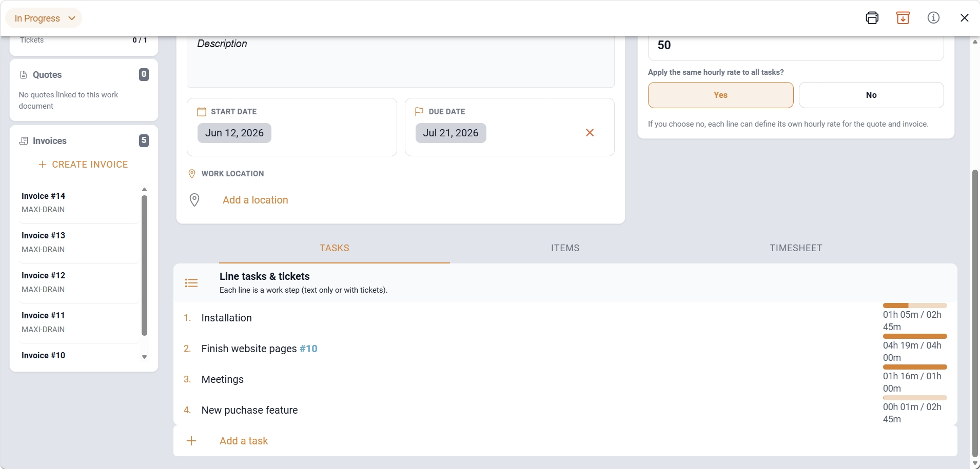This screenshot has height=469, width=980.
Task: Click the invoice list scroll-up arrow
Action: [x=144, y=189]
